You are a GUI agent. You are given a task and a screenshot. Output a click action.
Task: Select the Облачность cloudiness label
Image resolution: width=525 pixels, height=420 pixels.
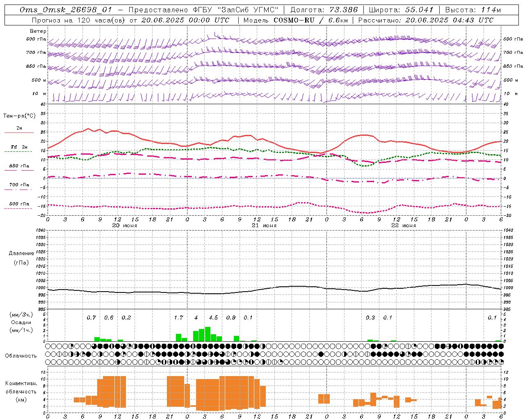pyautogui.click(x=21, y=356)
